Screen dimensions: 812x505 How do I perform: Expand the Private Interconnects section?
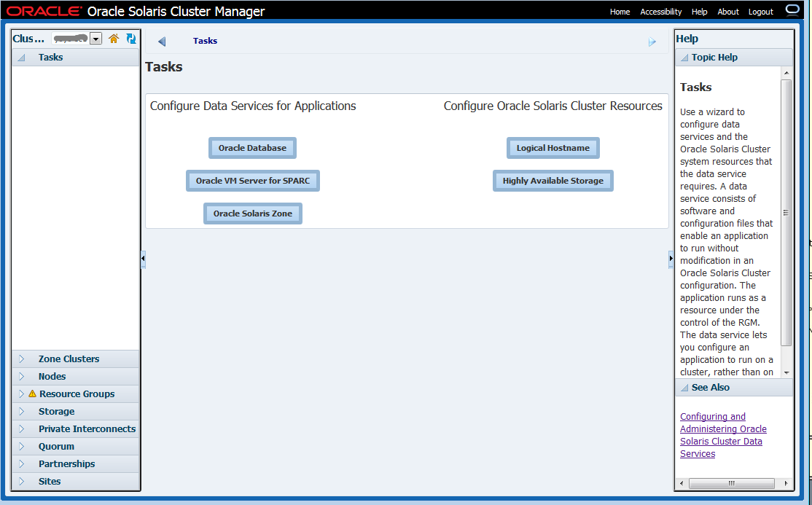pos(21,429)
